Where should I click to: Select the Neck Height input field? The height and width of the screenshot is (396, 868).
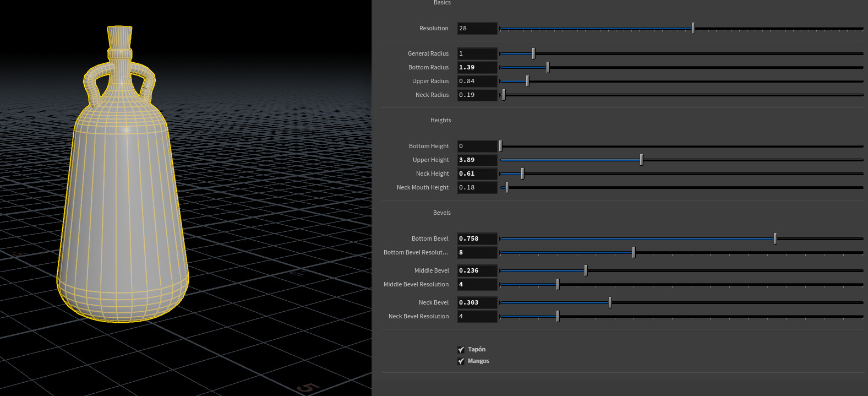[477, 173]
